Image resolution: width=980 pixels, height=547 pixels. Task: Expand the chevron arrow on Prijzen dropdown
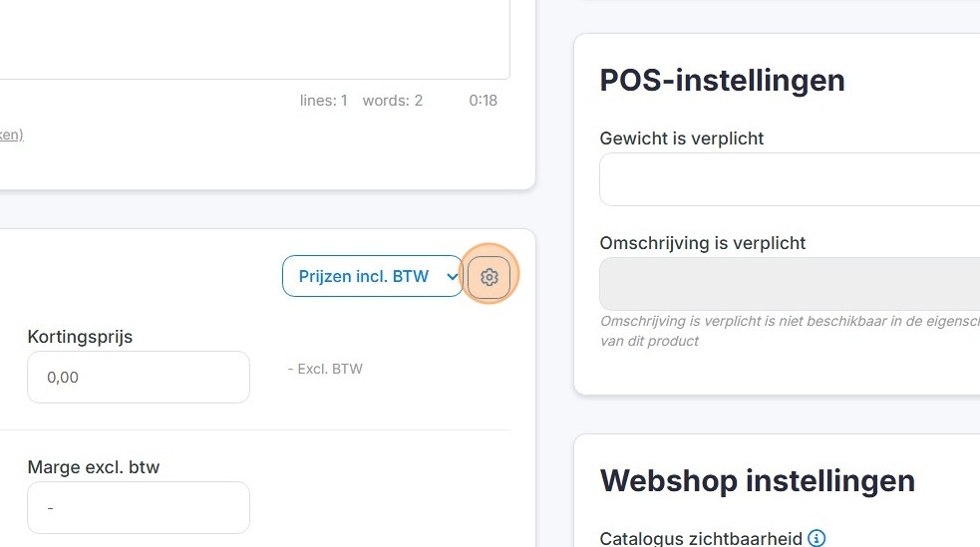[452, 276]
